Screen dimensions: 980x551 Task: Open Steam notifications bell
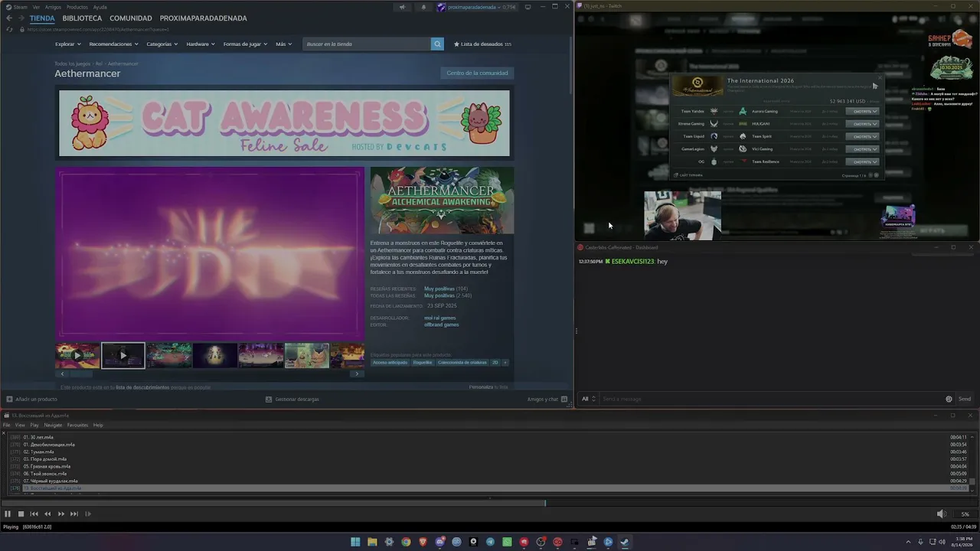(x=423, y=7)
